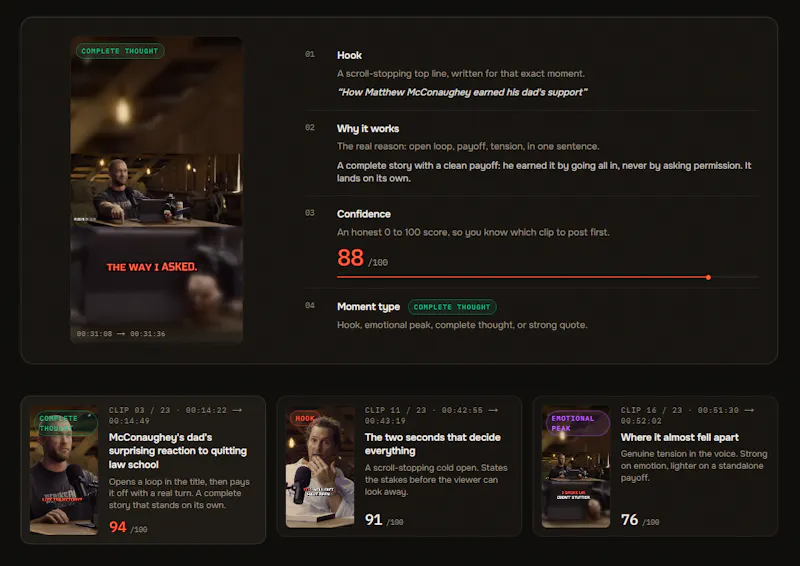Viewport: 800px width, 566px height.
Task: Click the moment type options description line
Action: point(462,325)
